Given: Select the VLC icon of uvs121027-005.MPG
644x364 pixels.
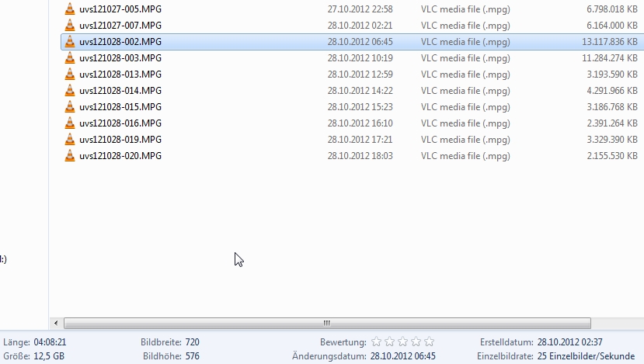Looking at the screenshot, I should [70, 9].
